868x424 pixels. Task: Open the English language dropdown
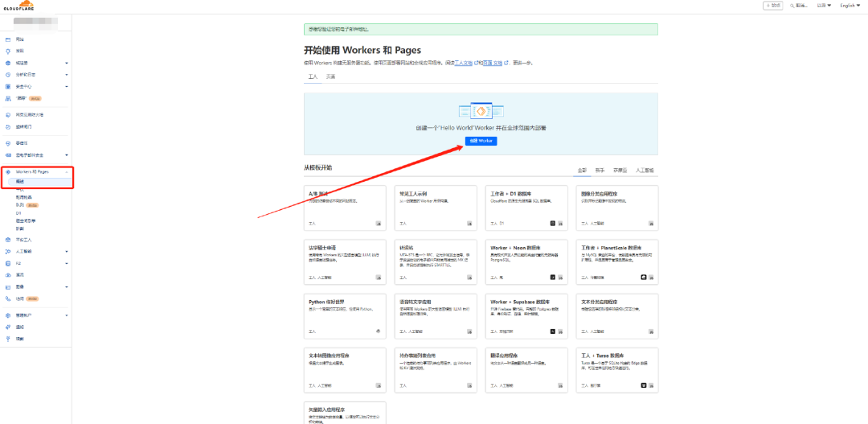click(850, 6)
